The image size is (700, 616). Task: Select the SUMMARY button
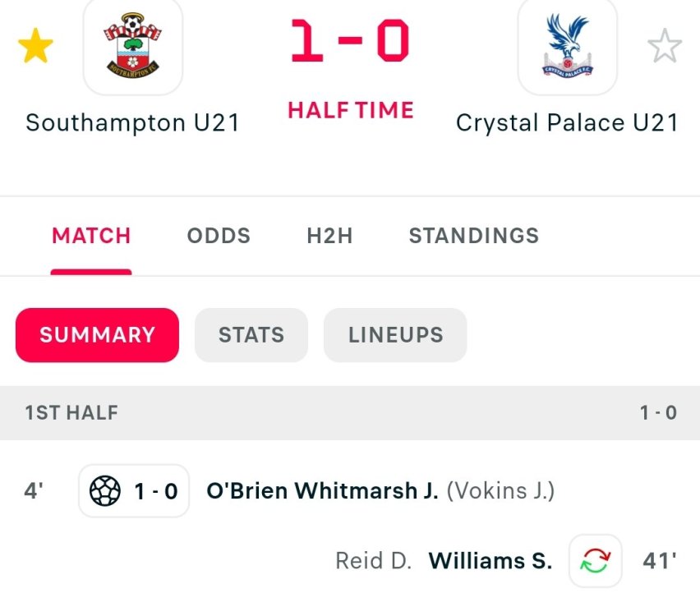point(97,335)
